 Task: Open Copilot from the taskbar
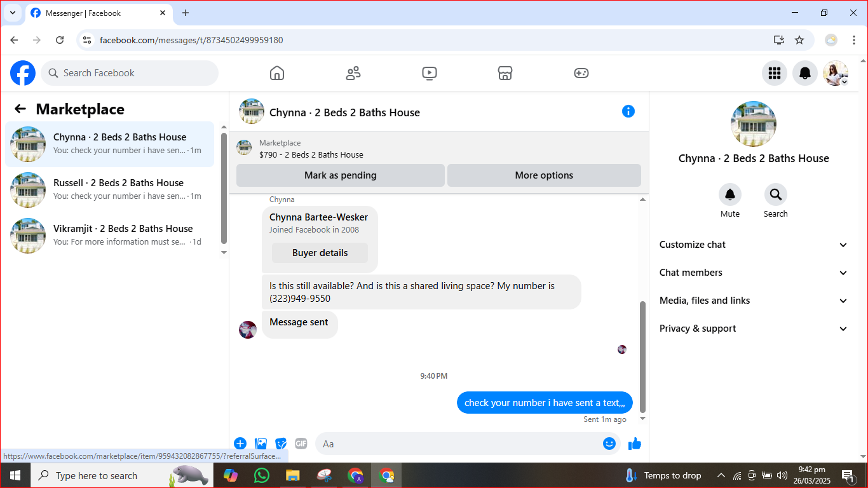230,475
